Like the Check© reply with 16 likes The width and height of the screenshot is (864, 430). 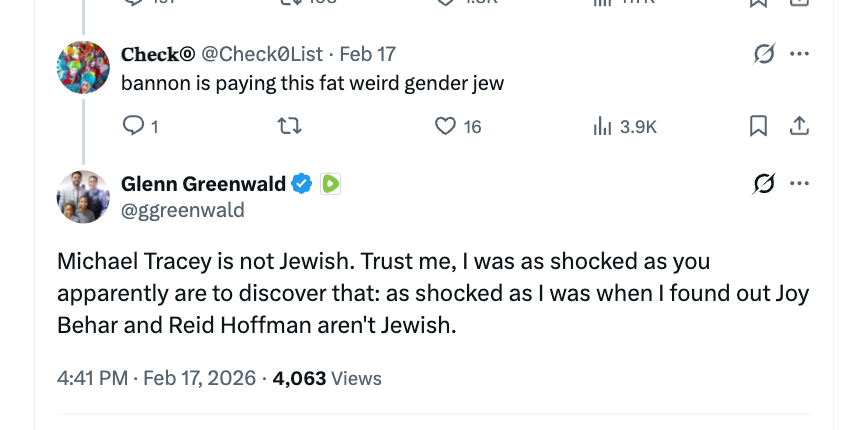[446, 126]
